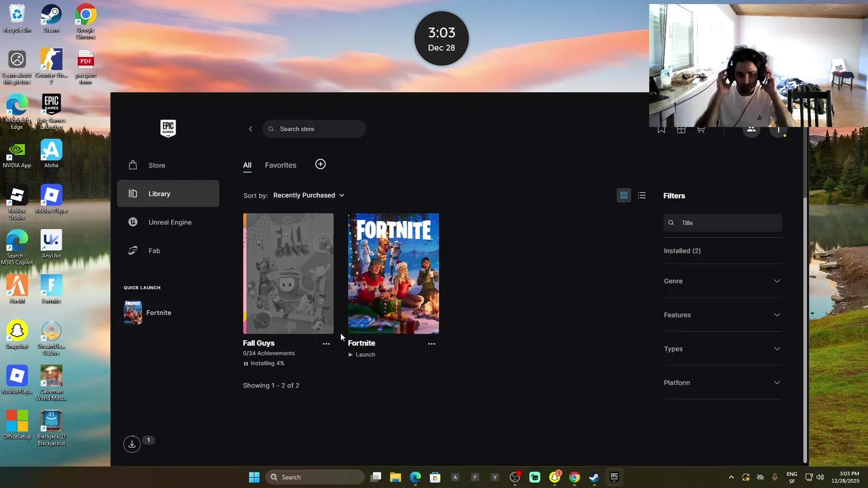Open Steam on the desktop

click(51, 18)
